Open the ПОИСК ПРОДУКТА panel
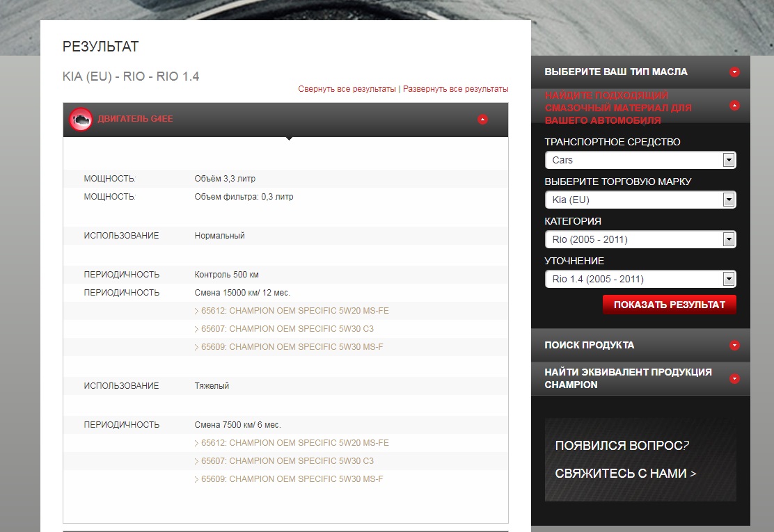The height and width of the screenshot is (532, 774). 640,345
